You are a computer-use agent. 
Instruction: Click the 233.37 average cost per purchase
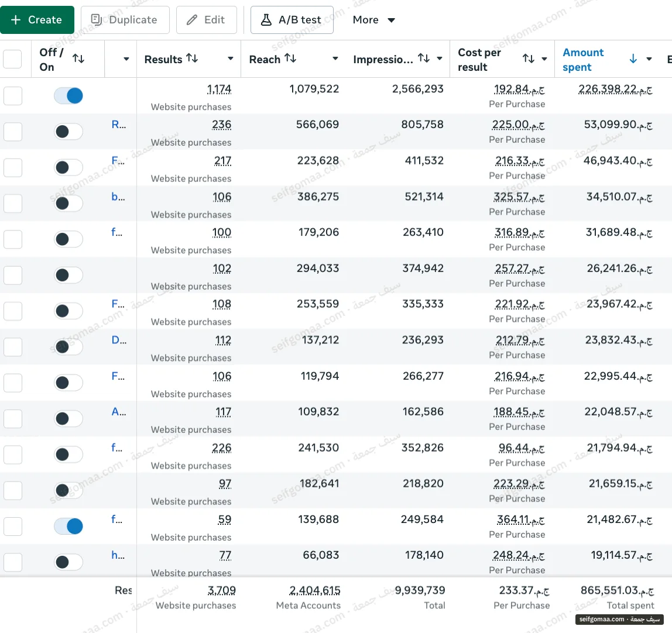click(x=524, y=591)
